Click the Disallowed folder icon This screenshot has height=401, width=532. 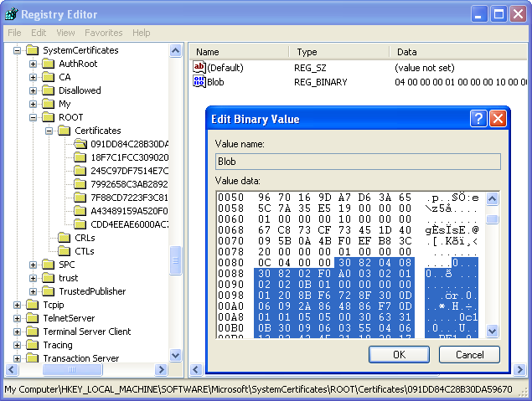pyautogui.click(x=49, y=90)
